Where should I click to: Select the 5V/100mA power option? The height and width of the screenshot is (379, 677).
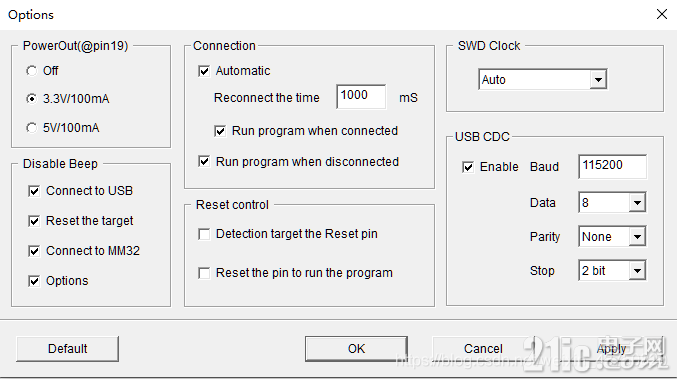point(32,128)
